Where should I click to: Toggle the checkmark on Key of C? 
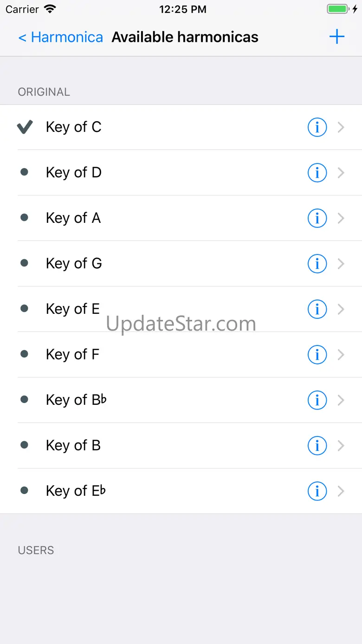pyautogui.click(x=25, y=127)
